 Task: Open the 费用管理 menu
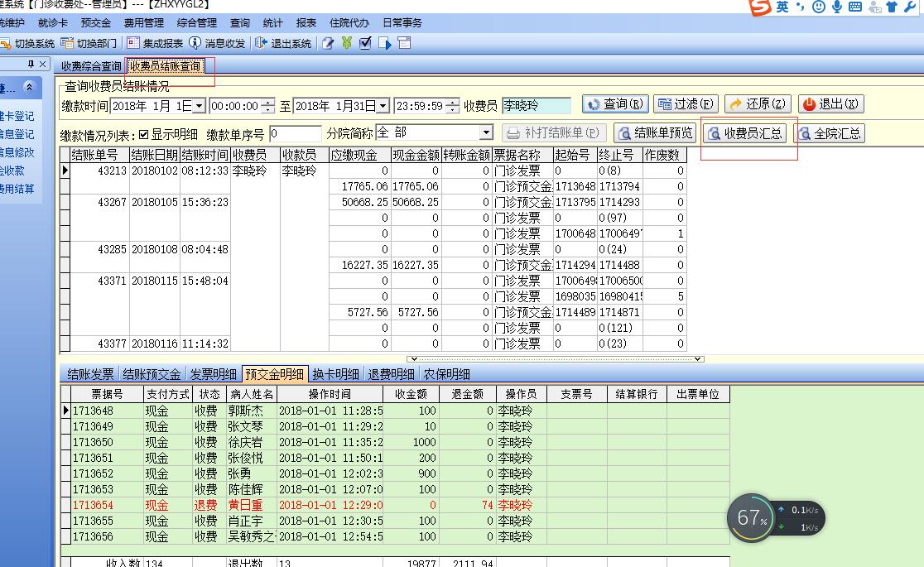pos(144,23)
